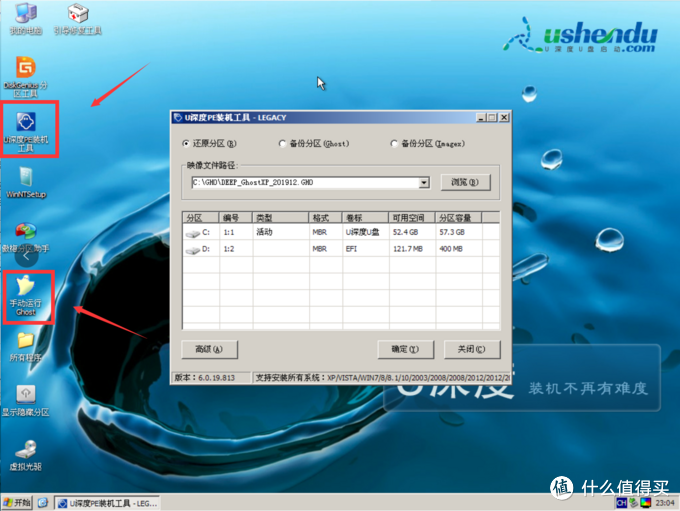Click the 23:04 taskbar clock

point(665,503)
